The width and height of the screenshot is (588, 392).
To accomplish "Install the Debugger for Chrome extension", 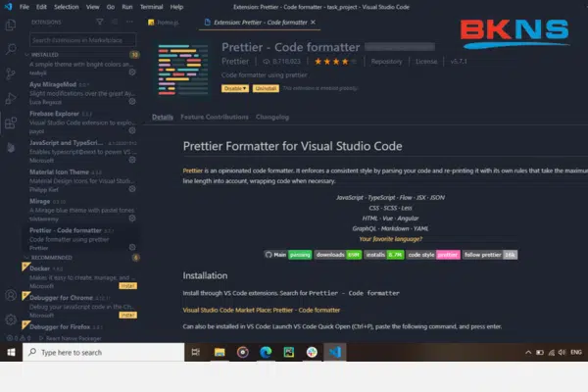I will [127, 316].
